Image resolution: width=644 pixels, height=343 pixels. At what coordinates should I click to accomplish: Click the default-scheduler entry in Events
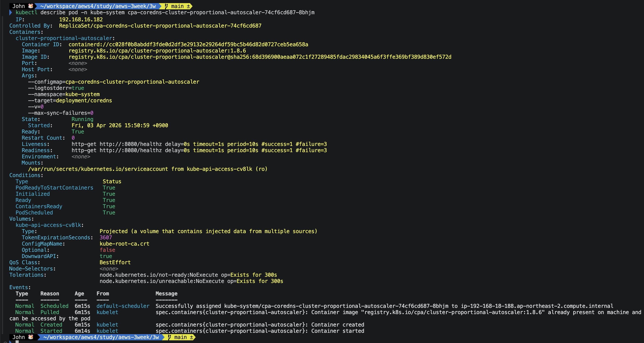pyautogui.click(x=123, y=306)
